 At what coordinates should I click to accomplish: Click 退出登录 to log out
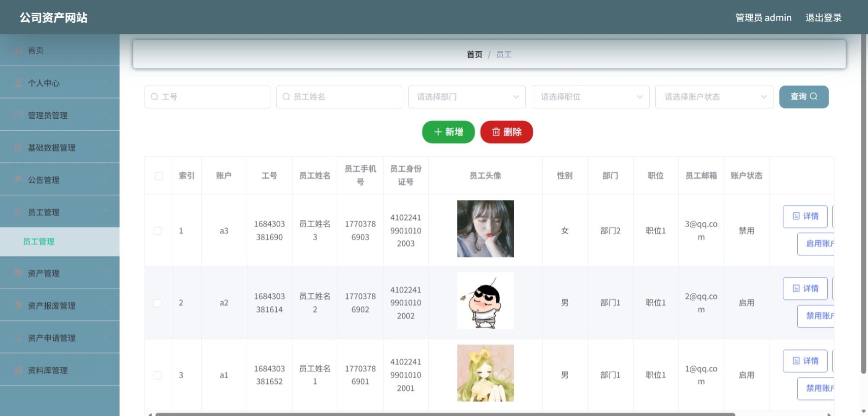(x=823, y=18)
